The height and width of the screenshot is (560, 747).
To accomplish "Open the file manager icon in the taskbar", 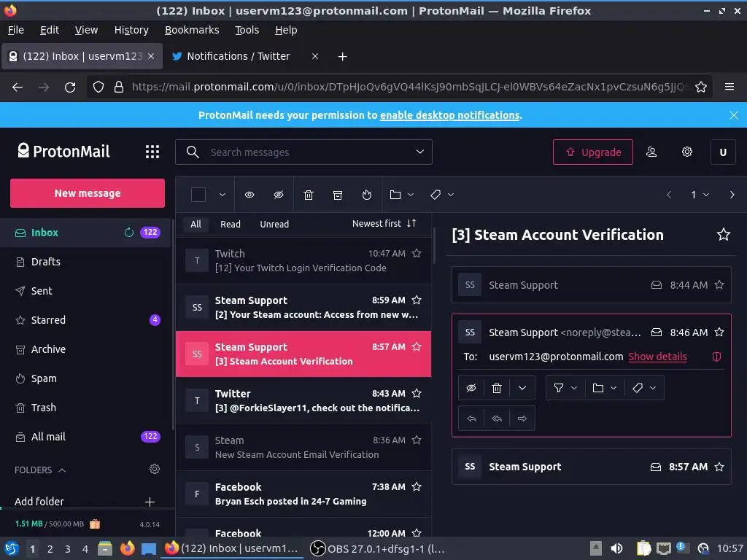I will point(105,548).
